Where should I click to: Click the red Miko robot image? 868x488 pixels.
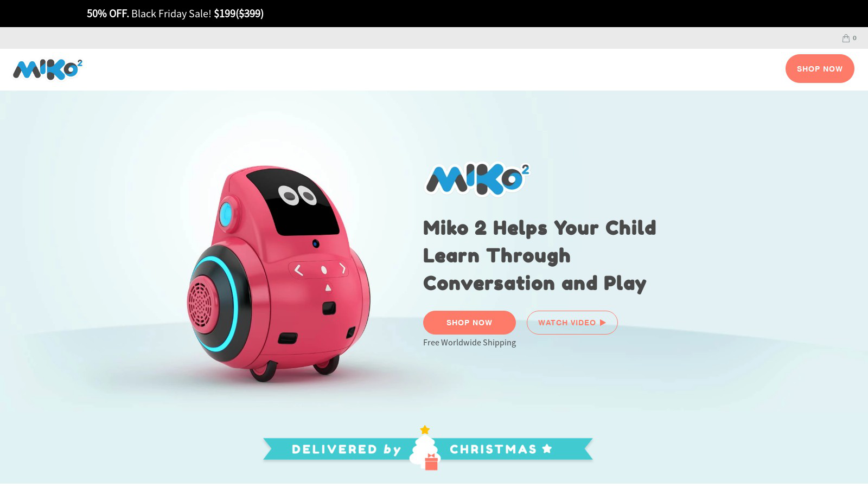[x=279, y=273]
